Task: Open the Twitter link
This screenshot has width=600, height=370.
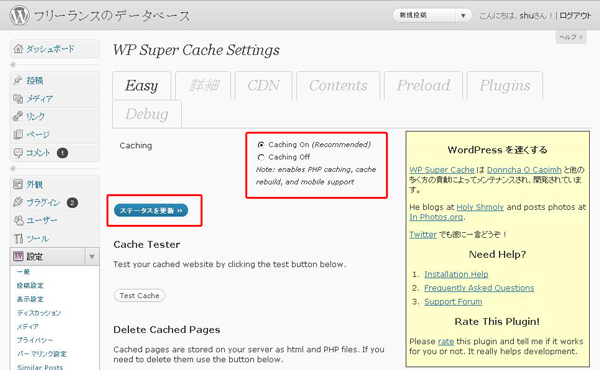Action: [x=423, y=235]
